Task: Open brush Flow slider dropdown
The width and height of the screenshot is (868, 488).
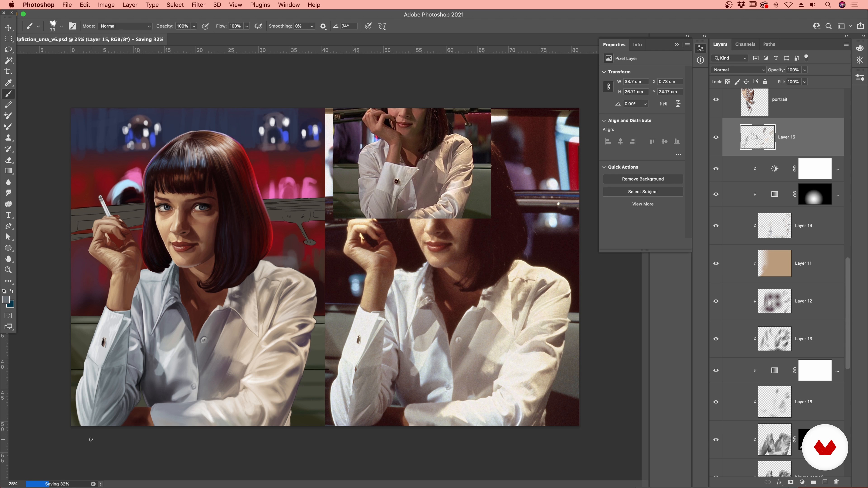Action: pos(247,26)
